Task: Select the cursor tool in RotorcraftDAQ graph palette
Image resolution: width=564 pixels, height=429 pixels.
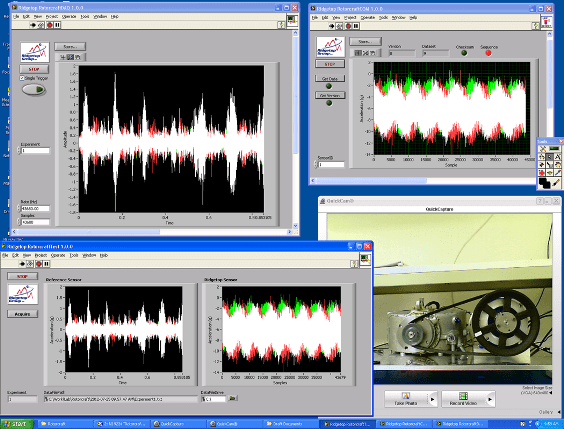Action: coord(63,57)
